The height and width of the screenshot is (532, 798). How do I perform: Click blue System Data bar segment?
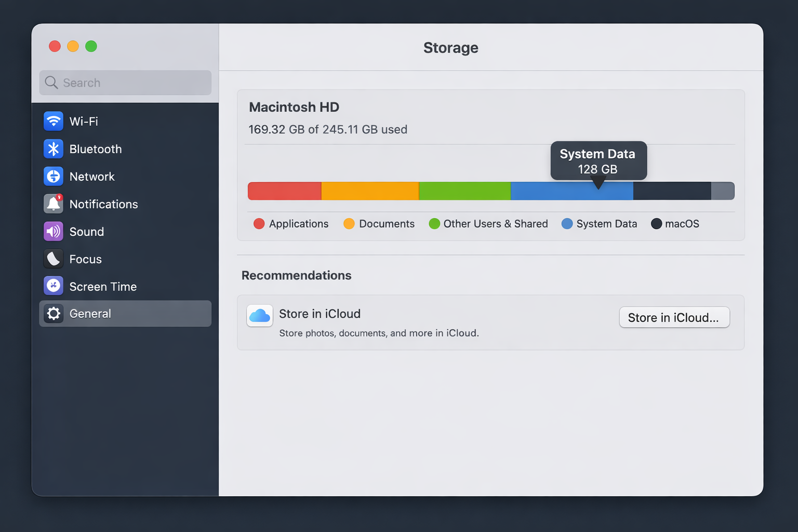pos(572,191)
